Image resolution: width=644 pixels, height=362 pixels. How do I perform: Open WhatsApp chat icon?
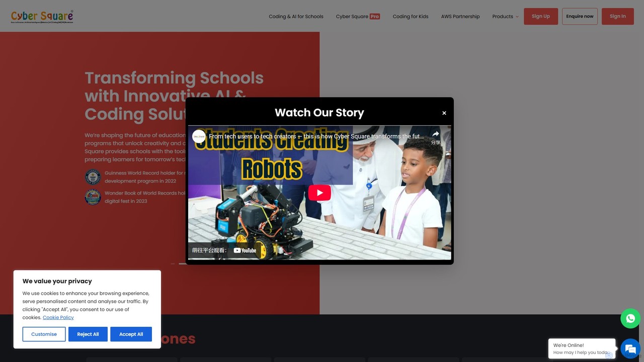[x=630, y=318]
